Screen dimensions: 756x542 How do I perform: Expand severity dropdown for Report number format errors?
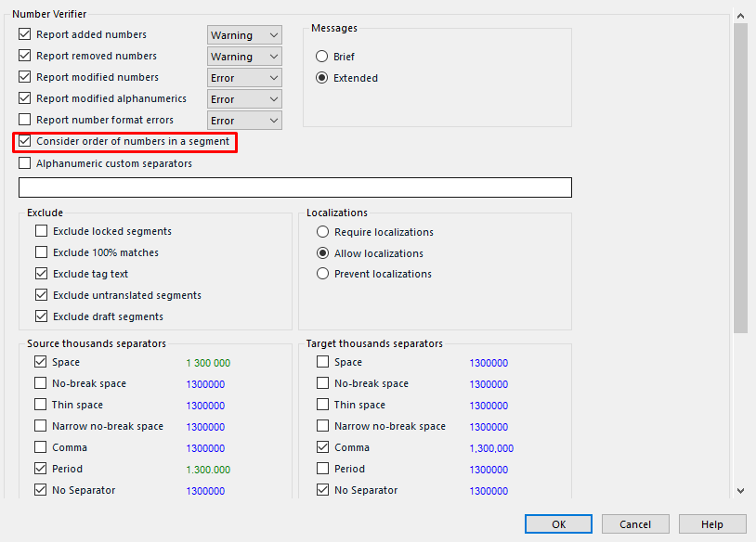tap(244, 121)
